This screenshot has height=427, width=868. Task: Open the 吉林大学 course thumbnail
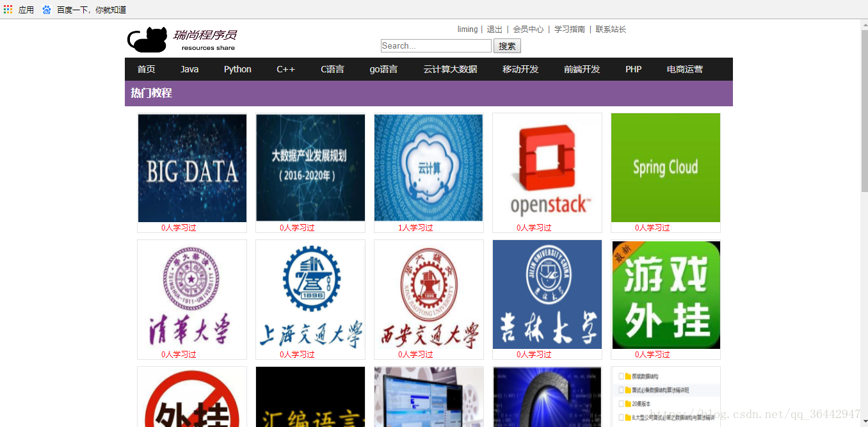point(547,295)
